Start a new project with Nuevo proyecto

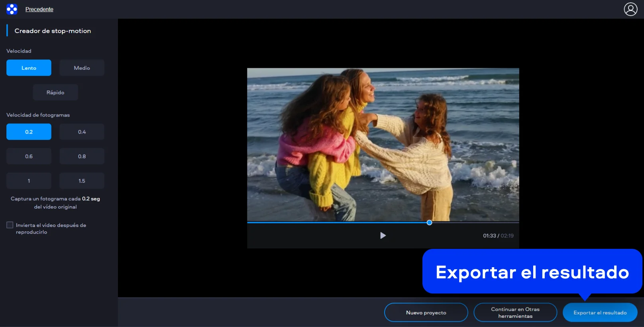tap(426, 313)
